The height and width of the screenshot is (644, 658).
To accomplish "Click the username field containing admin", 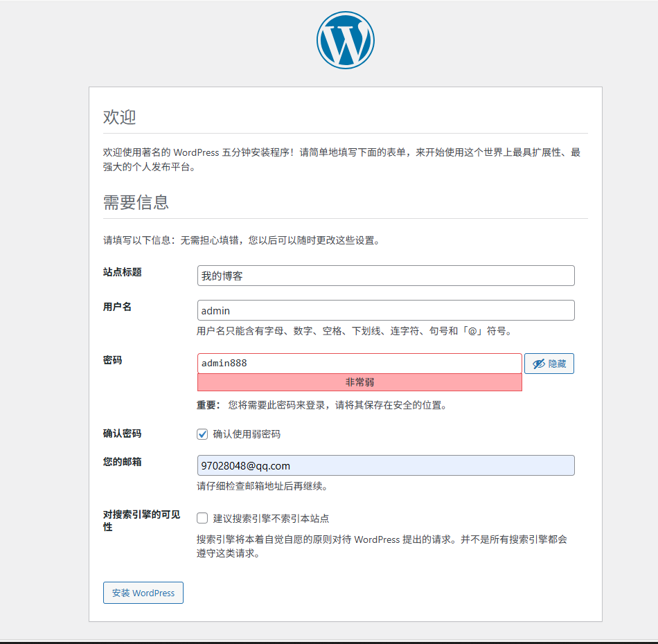I will [385, 310].
